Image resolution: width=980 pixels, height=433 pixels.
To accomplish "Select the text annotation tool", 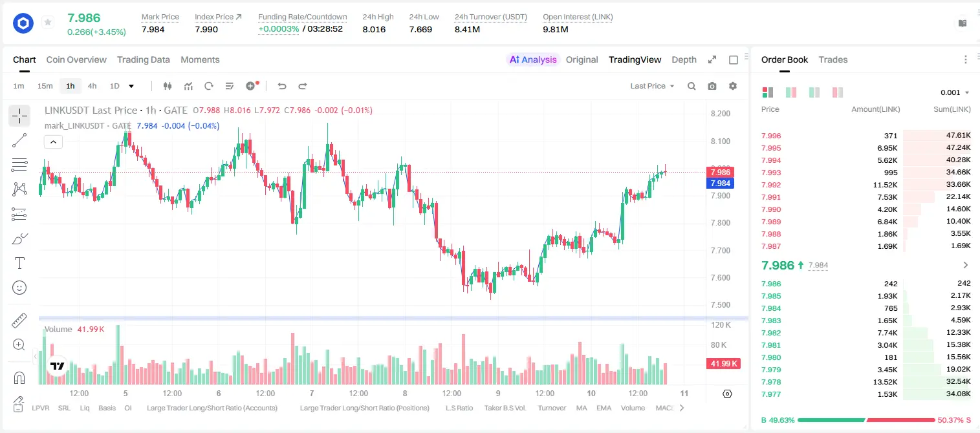I will 19,263.
